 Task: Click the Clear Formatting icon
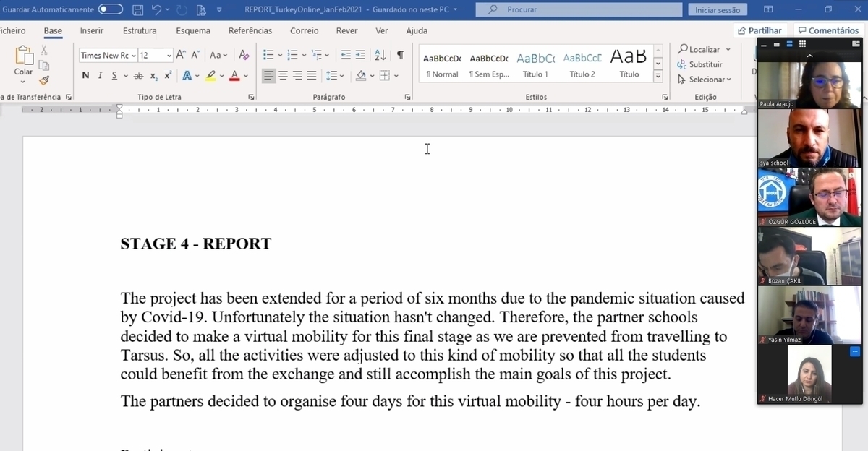pos(244,55)
